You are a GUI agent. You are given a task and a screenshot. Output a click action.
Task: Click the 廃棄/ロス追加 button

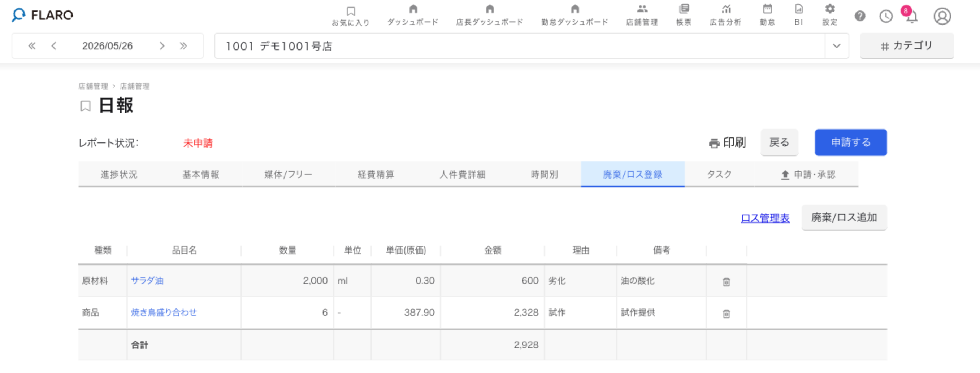[x=844, y=218]
